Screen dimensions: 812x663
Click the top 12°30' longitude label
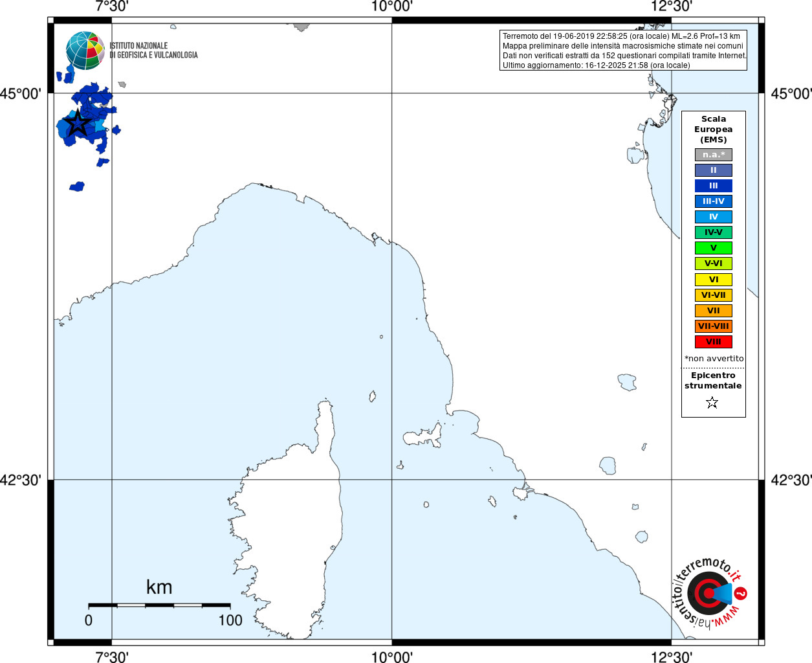tap(672, 6)
